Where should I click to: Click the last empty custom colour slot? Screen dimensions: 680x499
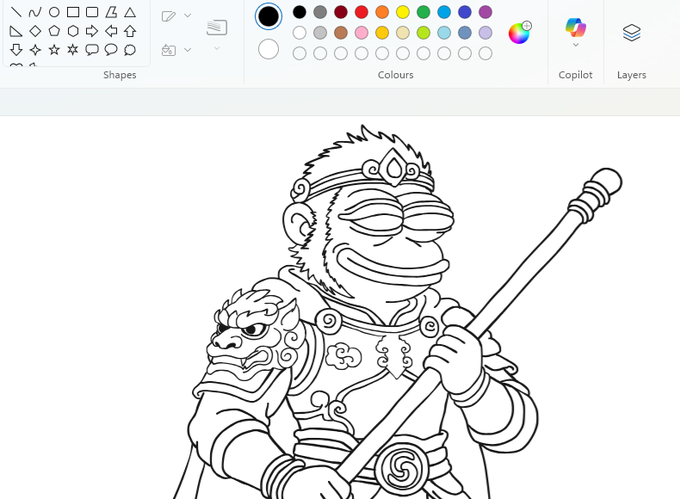tap(485, 53)
